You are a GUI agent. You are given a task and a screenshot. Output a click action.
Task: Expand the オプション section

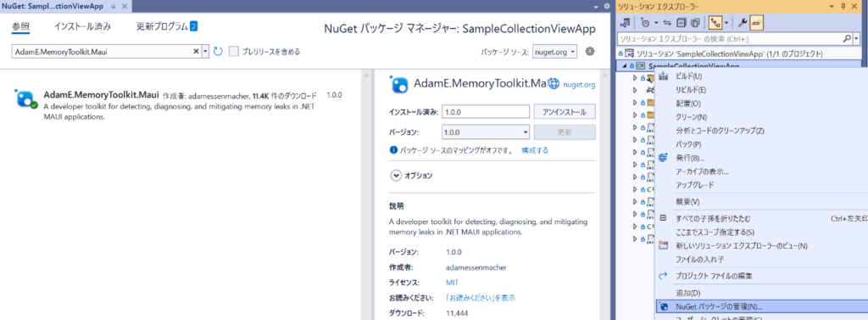click(396, 175)
